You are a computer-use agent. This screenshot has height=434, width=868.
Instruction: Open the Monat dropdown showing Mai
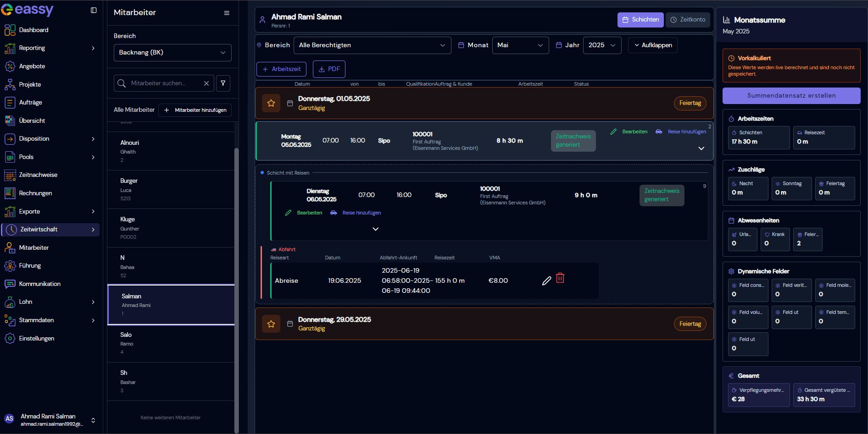pyautogui.click(x=520, y=45)
